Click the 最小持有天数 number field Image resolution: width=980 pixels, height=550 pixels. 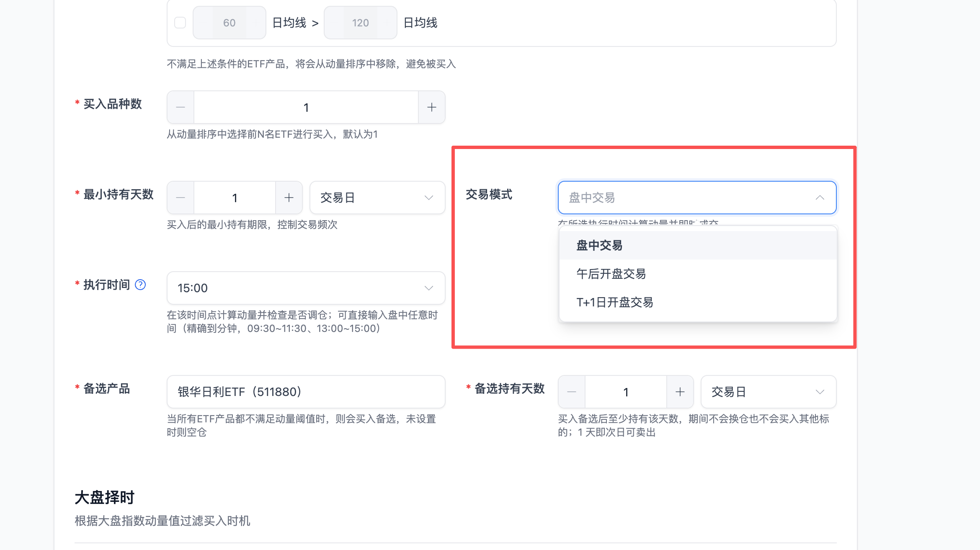(x=235, y=198)
